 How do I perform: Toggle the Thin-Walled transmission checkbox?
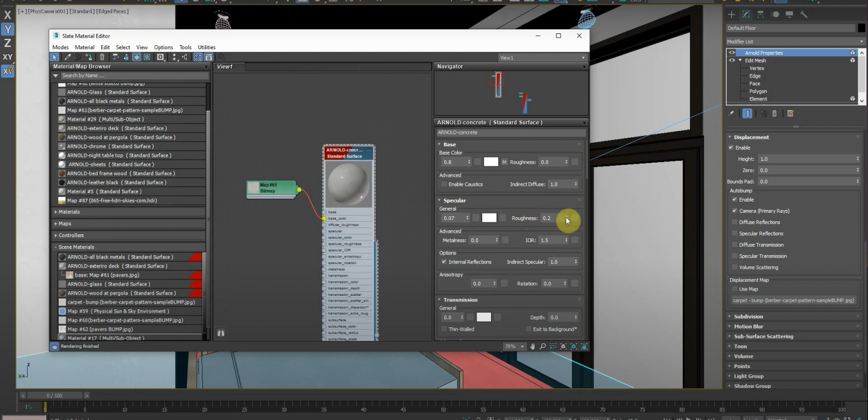click(444, 329)
